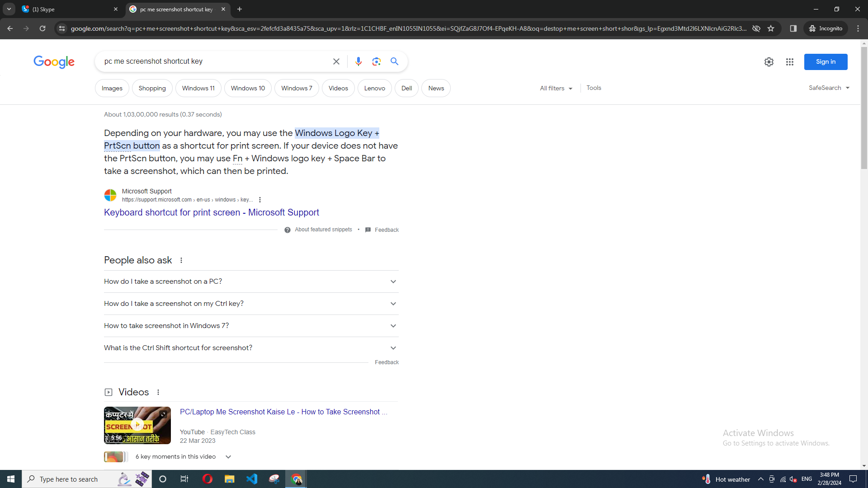Select Windows 11 filter chip
Screen dimensions: 868x488
198,88
